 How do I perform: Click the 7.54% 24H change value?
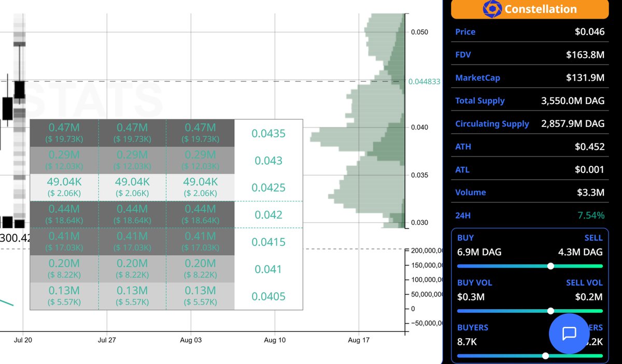tap(590, 215)
